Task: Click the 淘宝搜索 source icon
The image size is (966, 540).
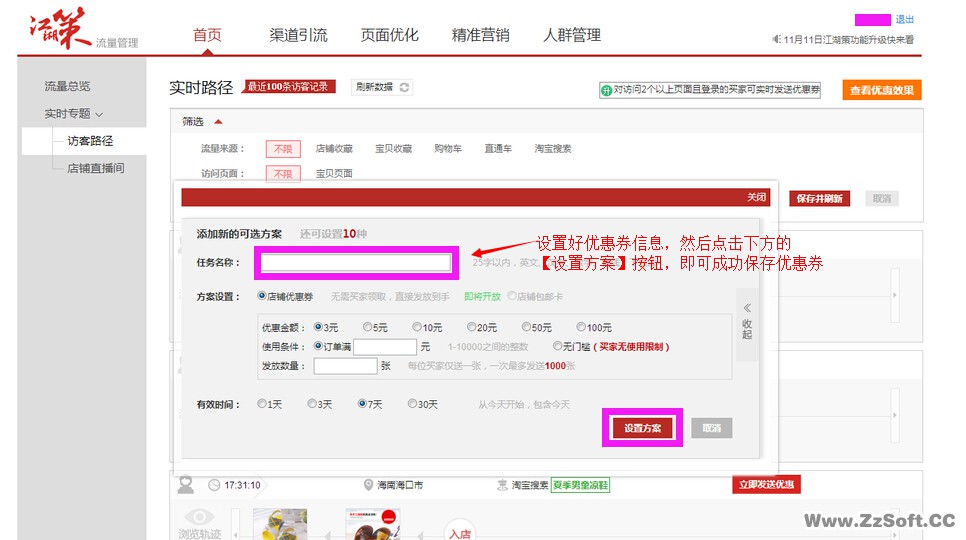Action: [502, 485]
